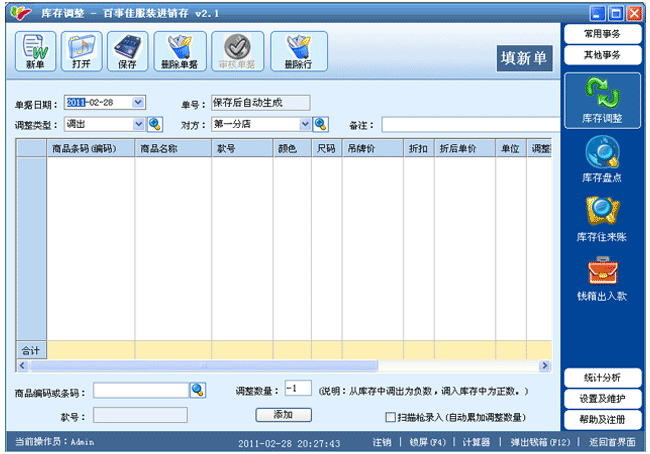The image size is (650, 454).
Task: Save the document with 保存 icon
Action: [x=127, y=51]
